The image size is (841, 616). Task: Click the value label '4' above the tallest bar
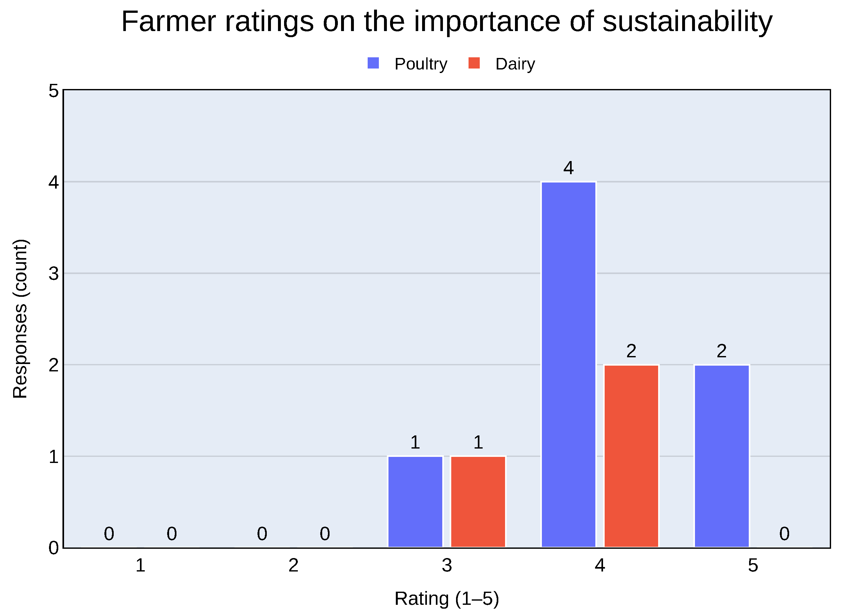tap(568, 168)
